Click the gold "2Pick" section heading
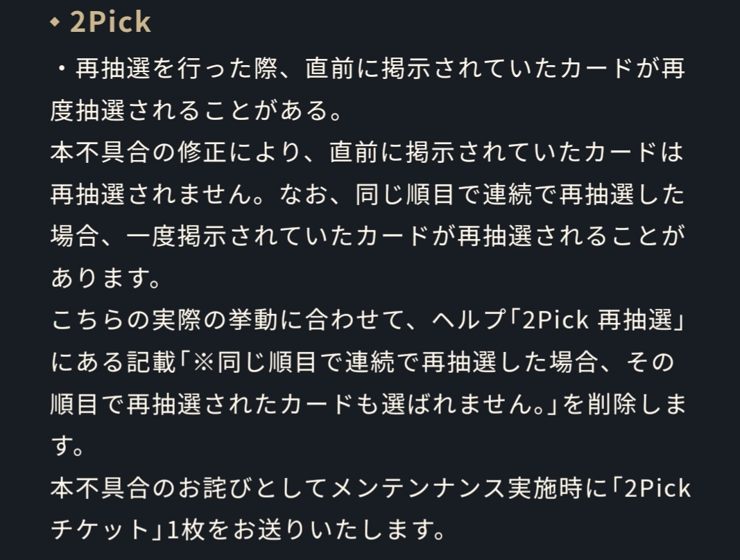Viewport: 740px width, 560px height. click(110, 22)
